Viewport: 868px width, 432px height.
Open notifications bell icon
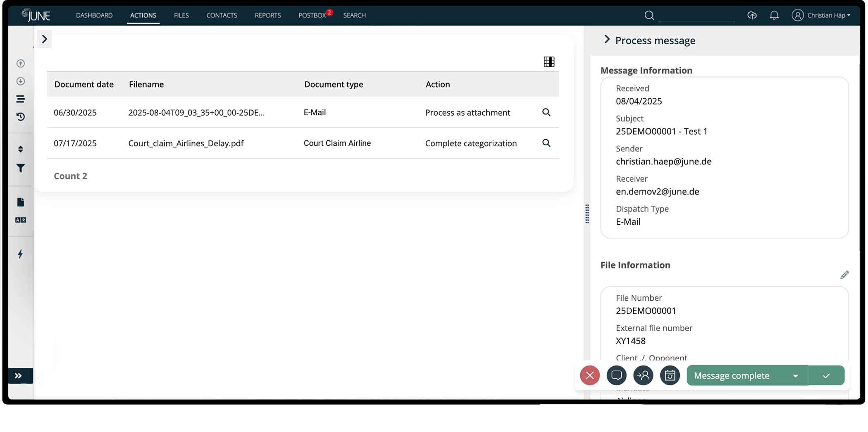(x=774, y=15)
